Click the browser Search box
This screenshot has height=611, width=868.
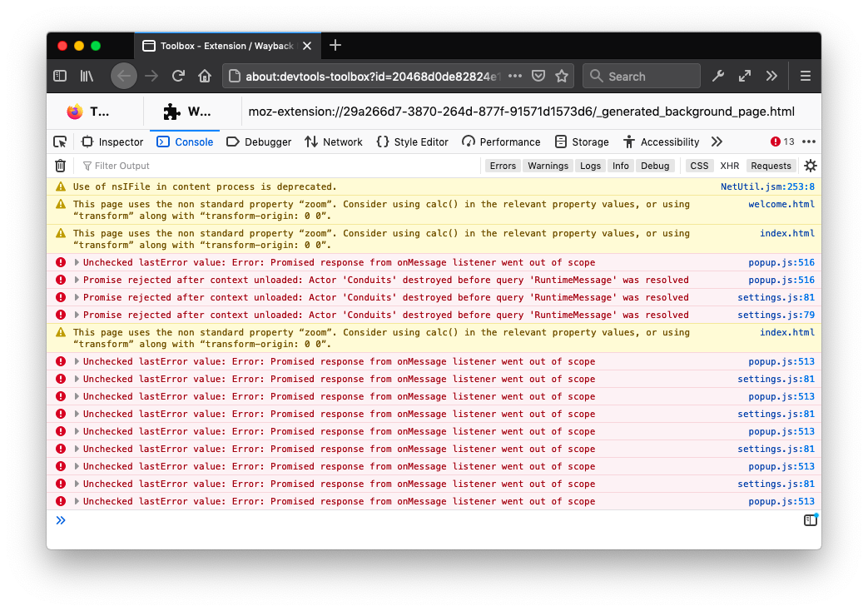pos(642,76)
